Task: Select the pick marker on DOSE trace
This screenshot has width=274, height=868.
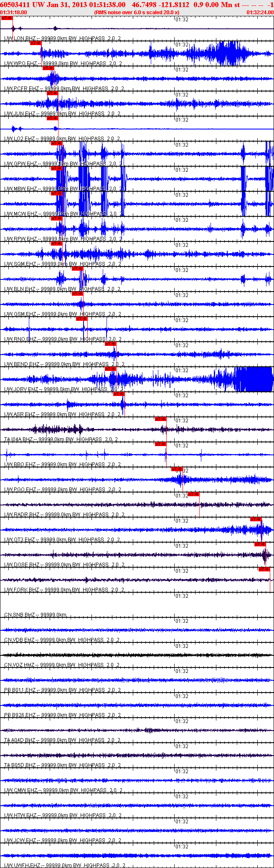Action: (x=260, y=544)
